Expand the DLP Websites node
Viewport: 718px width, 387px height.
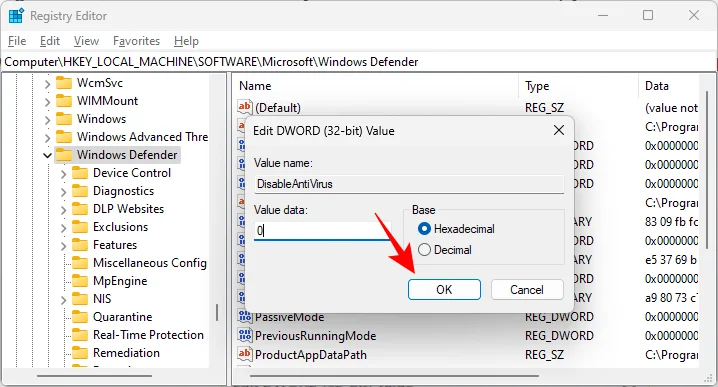coord(63,209)
